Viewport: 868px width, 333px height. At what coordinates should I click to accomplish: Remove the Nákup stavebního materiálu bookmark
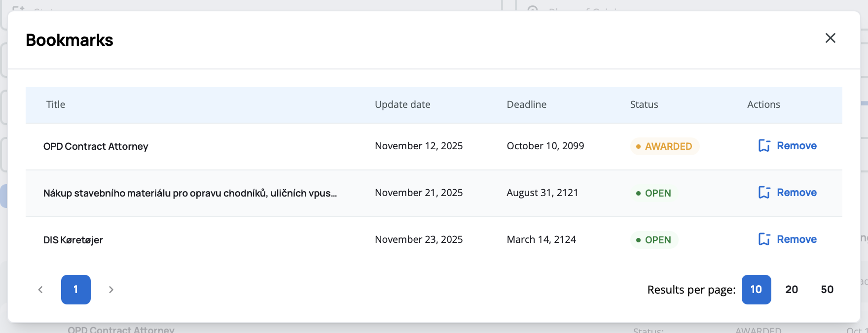tap(796, 193)
